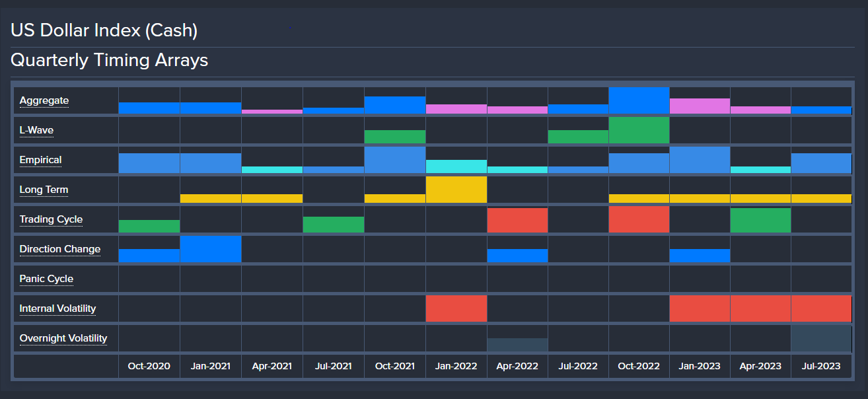Click the tall blue Direction Change bar in Jan-2021
This screenshot has width=868, height=399.
pos(211,249)
